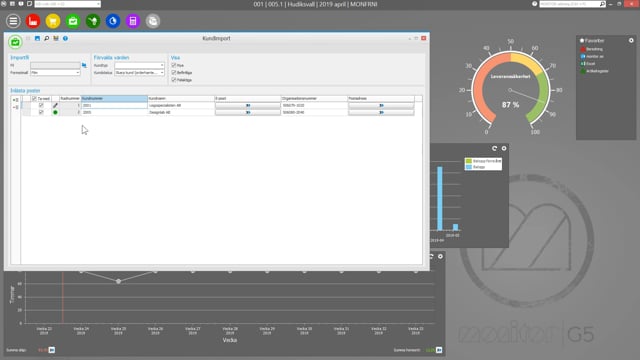Screen dimensions: 640x360
Task: Click the Organisationsnummer column header
Action: 314,99
